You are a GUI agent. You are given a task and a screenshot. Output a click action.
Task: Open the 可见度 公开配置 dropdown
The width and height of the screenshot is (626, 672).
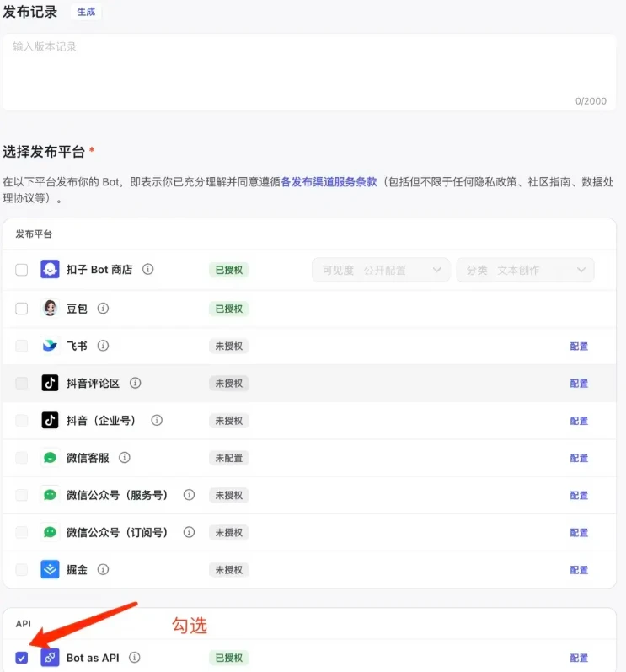point(381,270)
